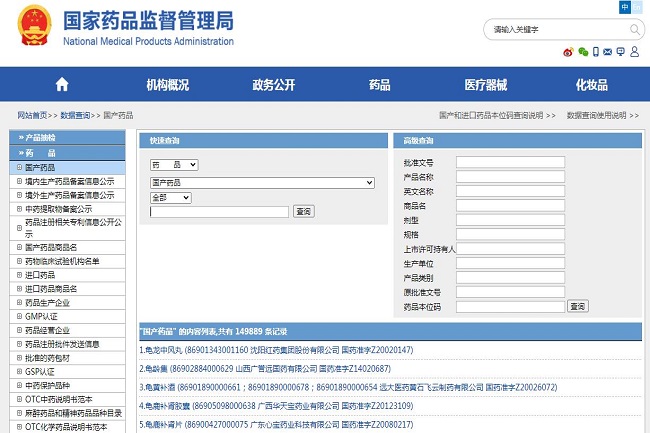The image size is (650, 433).
Task: Open result 1 龟龙中风丸
Action: tap(276, 350)
